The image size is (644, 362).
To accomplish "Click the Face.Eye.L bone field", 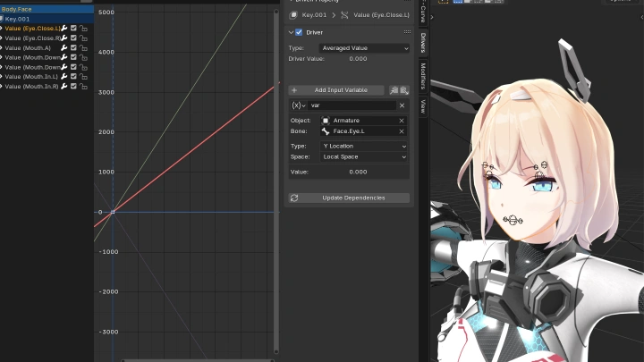I will (x=363, y=131).
